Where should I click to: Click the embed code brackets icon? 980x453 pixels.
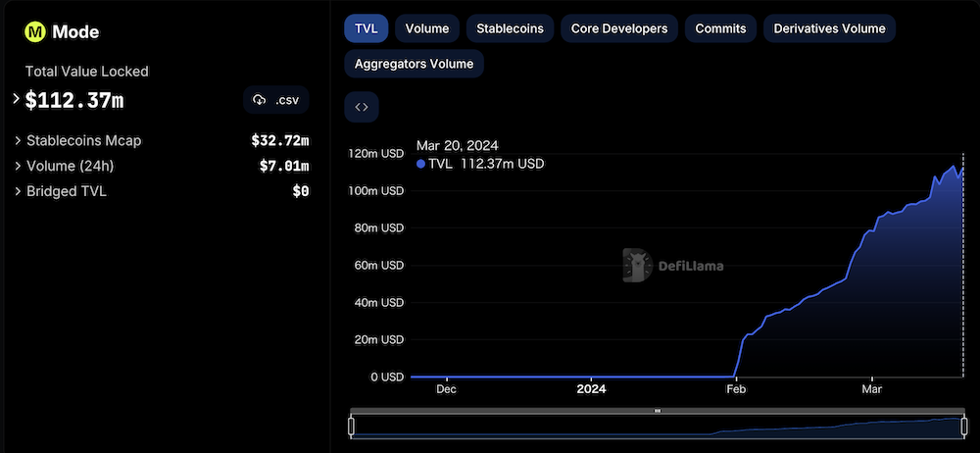(x=361, y=107)
